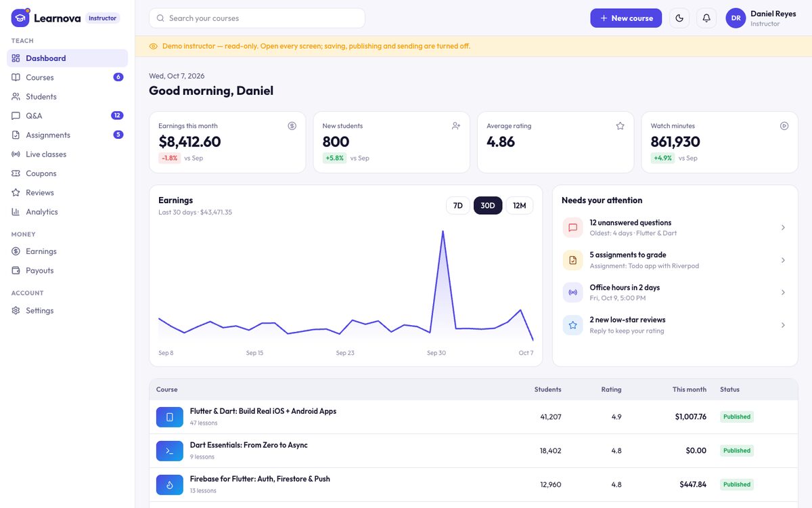Click Published status for Dart Essentials
This screenshot has height=508, width=812.
tap(737, 451)
